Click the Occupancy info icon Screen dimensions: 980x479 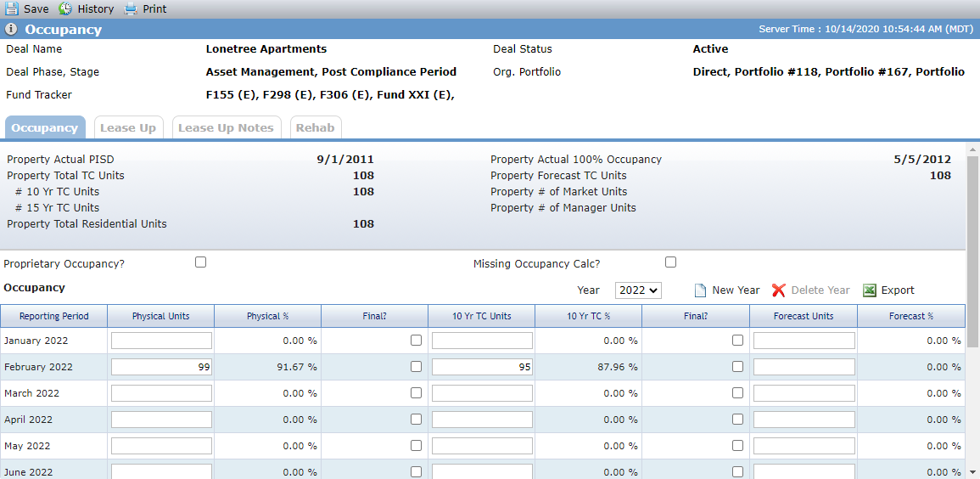11,30
